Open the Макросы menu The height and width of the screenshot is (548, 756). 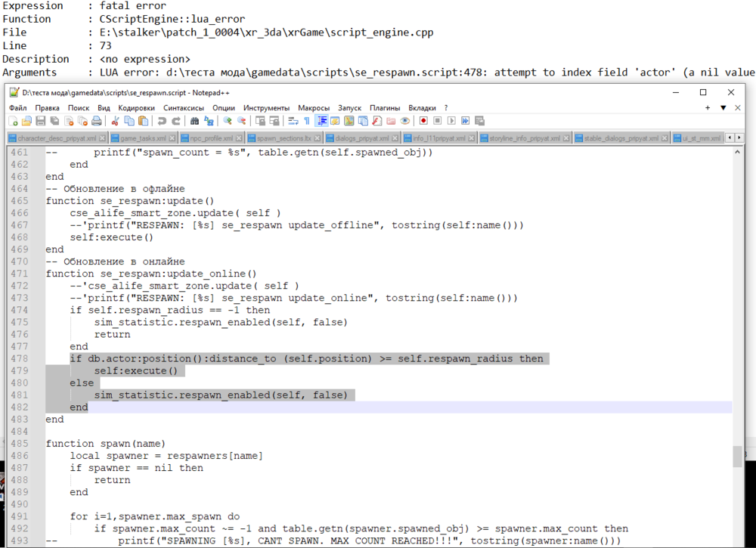tap(312, 107)
